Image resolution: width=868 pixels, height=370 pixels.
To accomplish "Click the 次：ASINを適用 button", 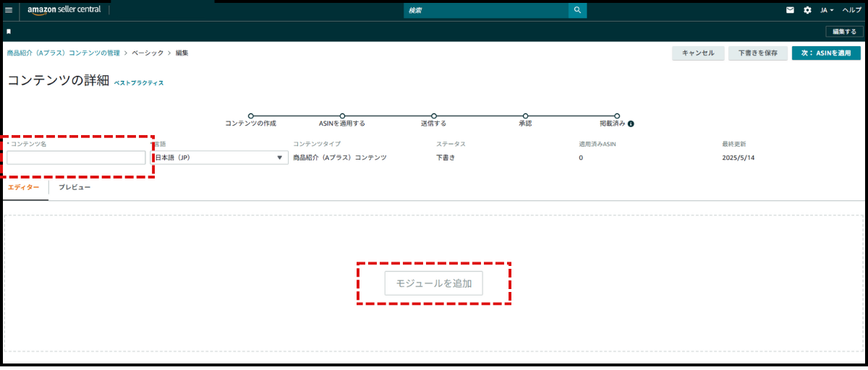I will [826, 53].
